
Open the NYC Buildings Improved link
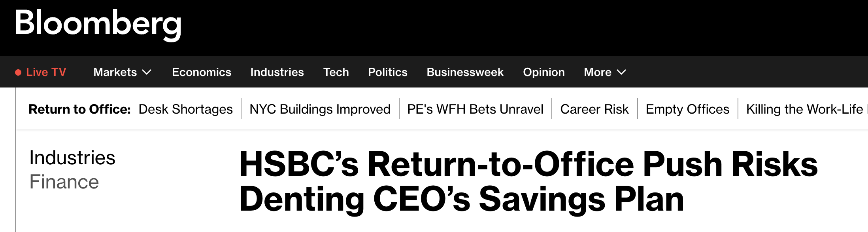point(320,109)
